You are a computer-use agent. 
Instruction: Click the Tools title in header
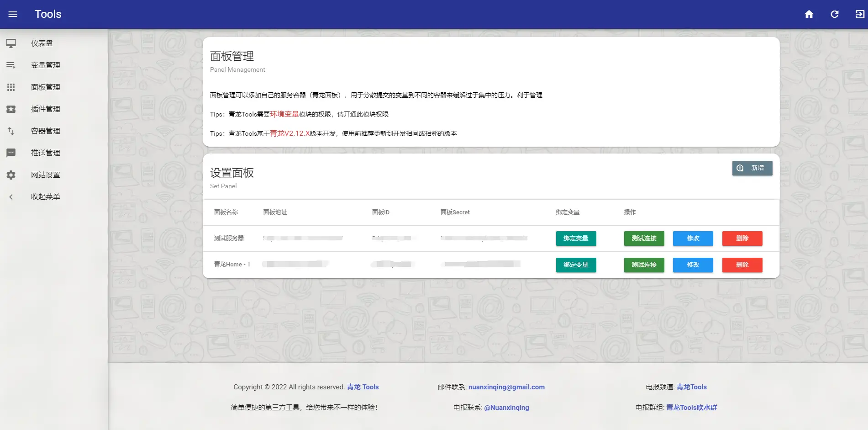click(48, 14)
